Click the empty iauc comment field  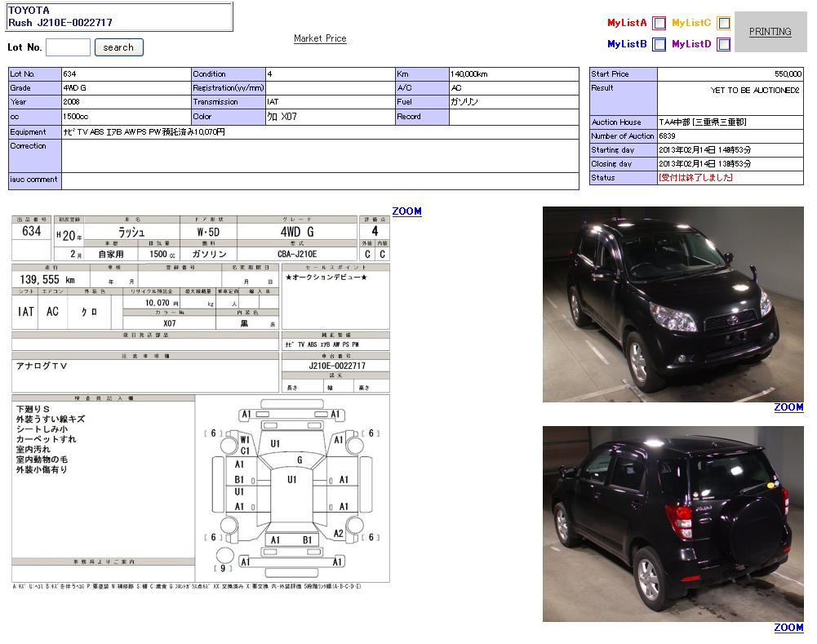[320, 180]
